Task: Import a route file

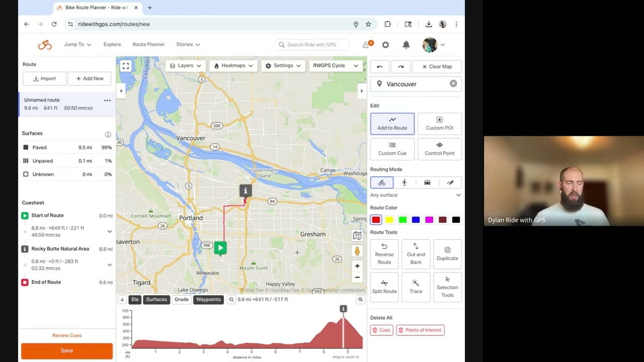Action: [x=44, y=78]
